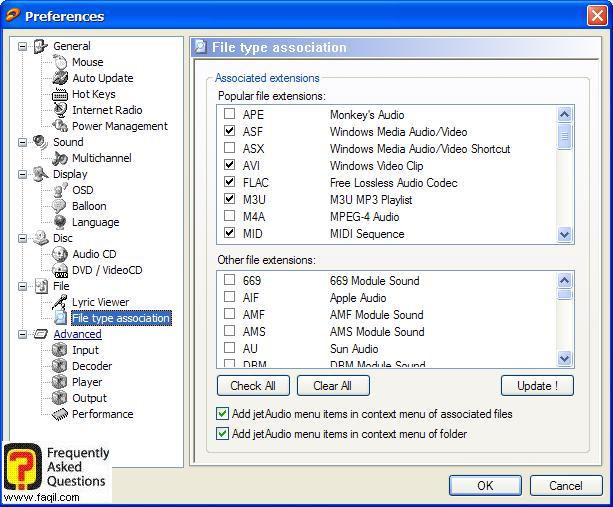Image resolution: width=613 pixels, height=507 pixels.
Task: Click the DVD / VideoCD icon
Action: tap(60, 270)
